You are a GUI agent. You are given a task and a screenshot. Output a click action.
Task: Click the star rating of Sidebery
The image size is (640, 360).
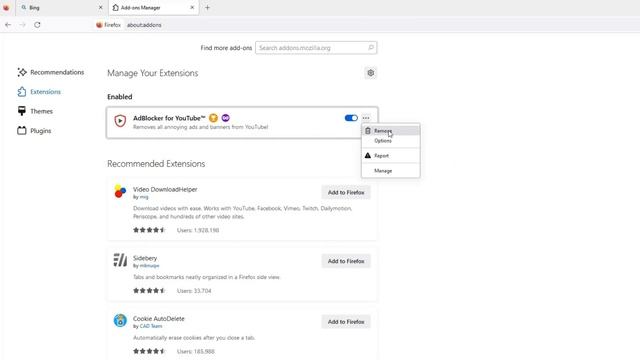click(149, 291)
